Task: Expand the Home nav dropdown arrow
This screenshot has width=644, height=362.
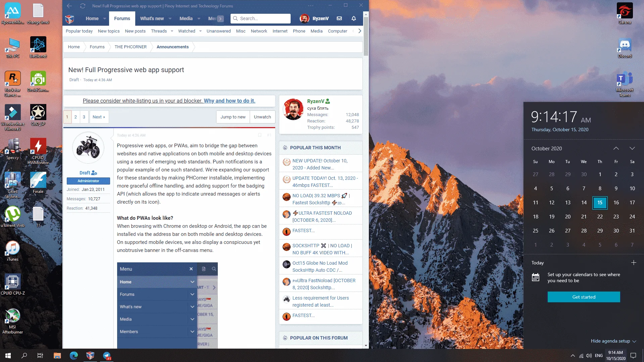Action: (105, 19)
